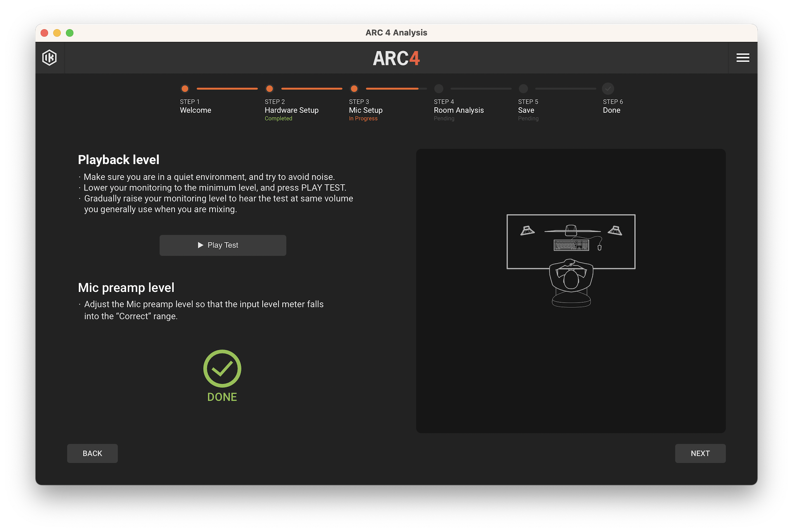Viewport: 793px width, 532px height.
Task: Click the IK Multimedia logo icon
Action: tap(50, 58)
